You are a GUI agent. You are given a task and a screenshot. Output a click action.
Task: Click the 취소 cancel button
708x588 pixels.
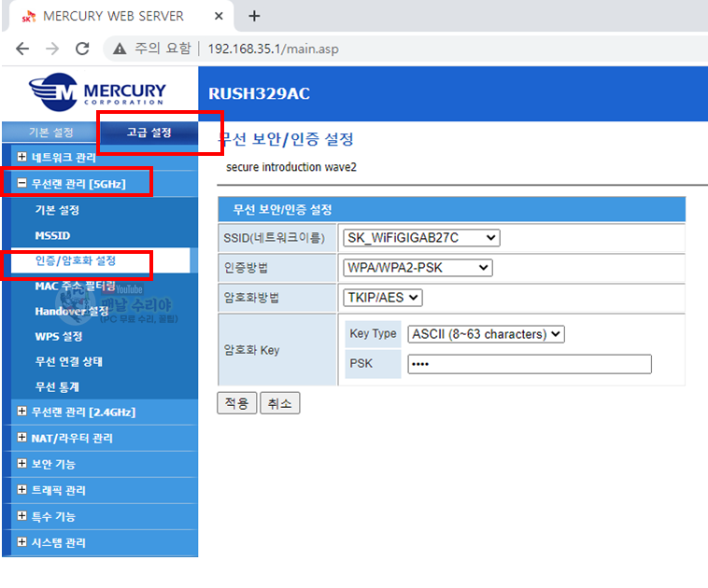[280, 403]
